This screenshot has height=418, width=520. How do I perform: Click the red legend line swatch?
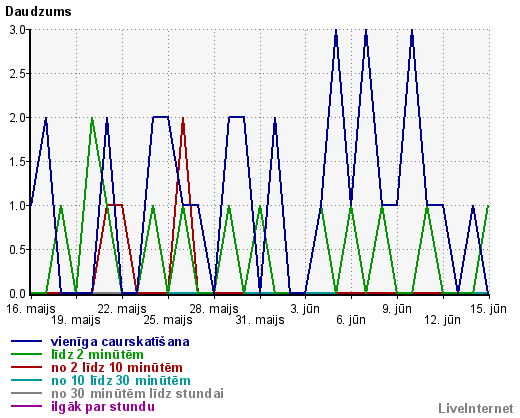point(27,367)
